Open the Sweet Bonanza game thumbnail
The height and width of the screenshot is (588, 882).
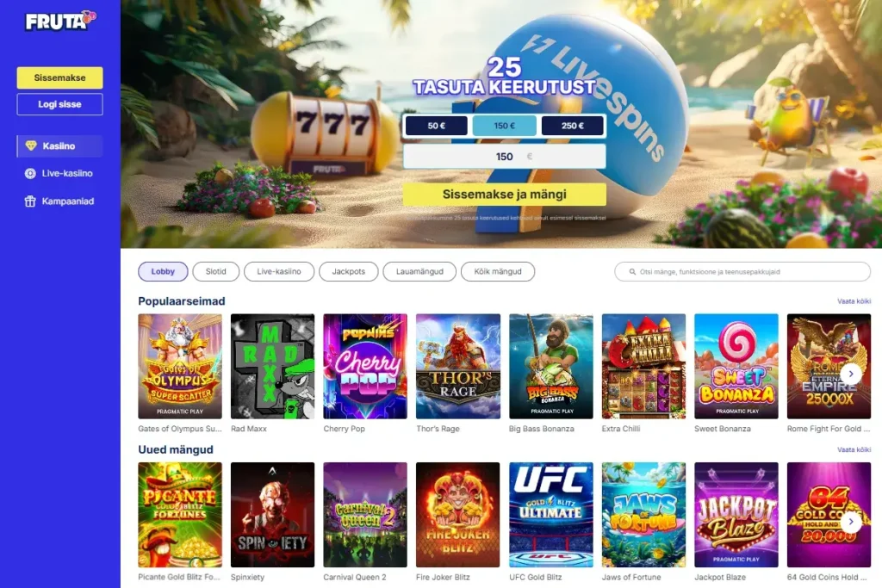click(736, 366)
